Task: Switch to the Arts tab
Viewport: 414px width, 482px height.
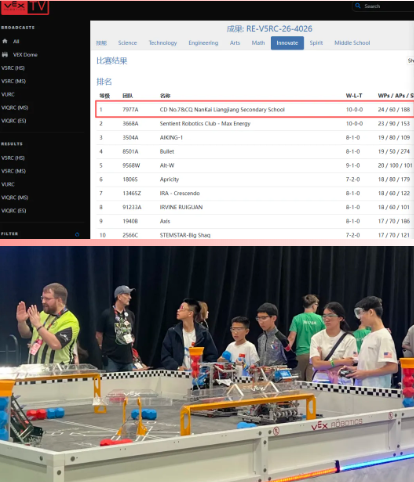Action: (235, 43)
